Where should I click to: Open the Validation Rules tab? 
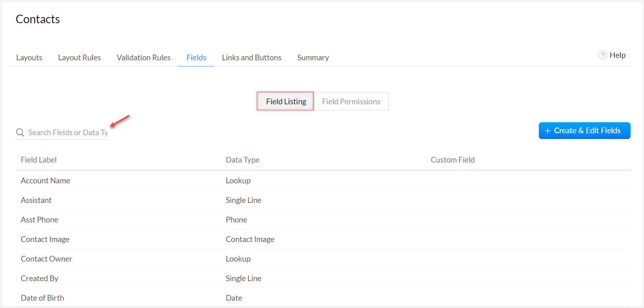coord(143,57)
